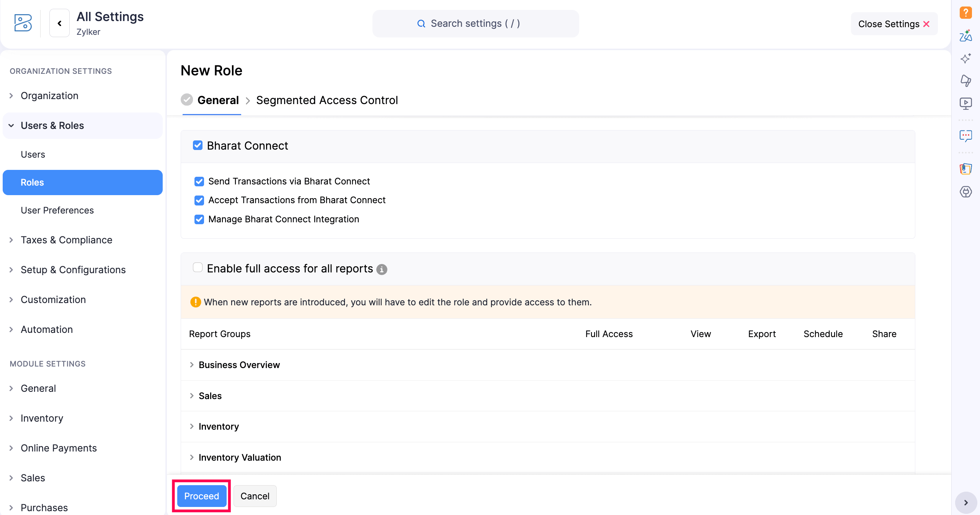Viewport: 980px width, 515px height.
Task: Toggle Manage Bharat Connect Integration checkbox
Action: (x=199, y=219)
